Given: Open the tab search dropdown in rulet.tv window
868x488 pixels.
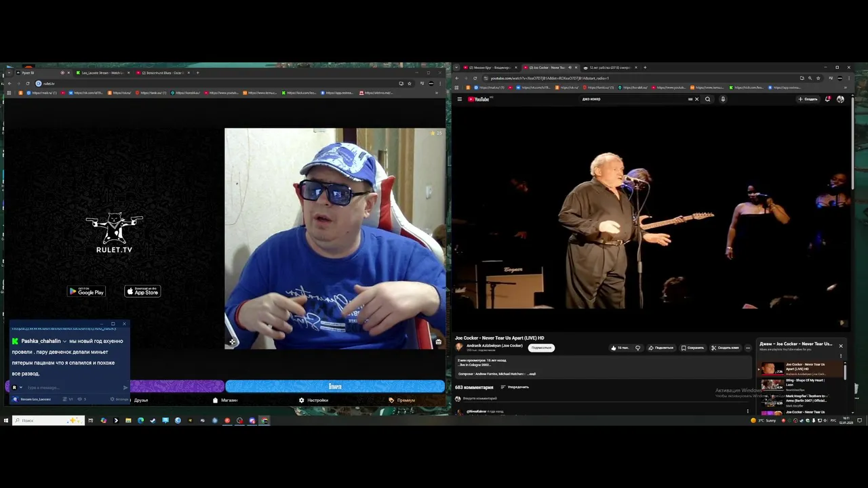Looking at the screenshot, I should [9, 73].
